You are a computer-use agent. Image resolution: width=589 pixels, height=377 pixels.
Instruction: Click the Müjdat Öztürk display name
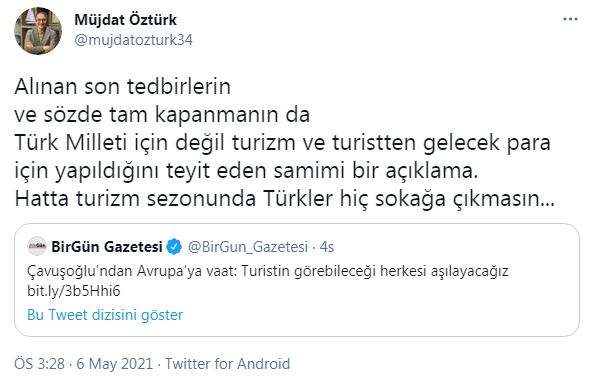[125, 20]
